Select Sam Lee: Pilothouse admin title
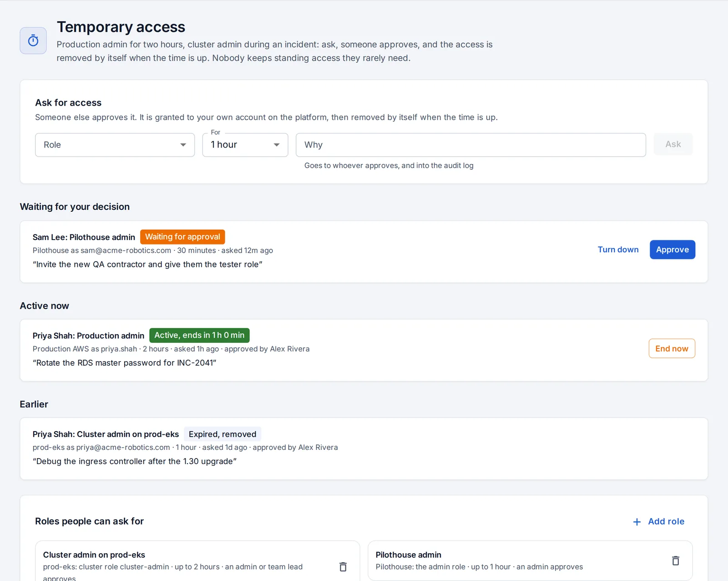This screenshot has width=728, height=581. (x=84, y=237)
